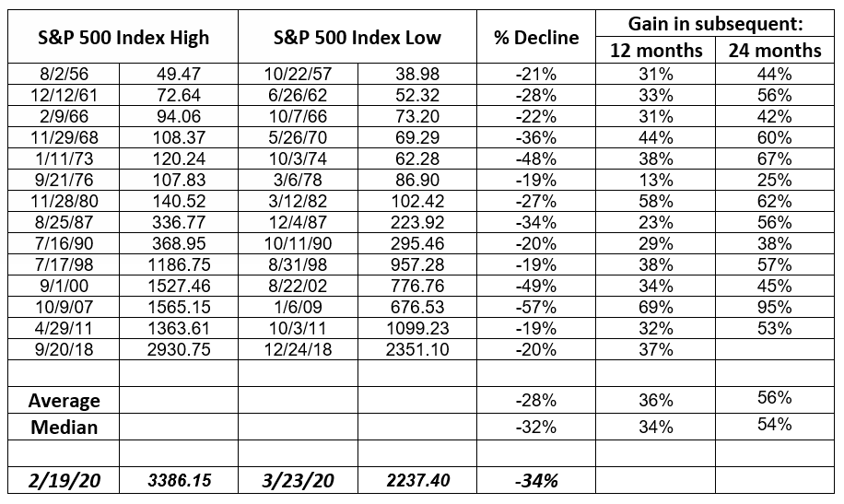The height and width of the screenshot is (504, 844).
Task: Click the Average row label
Action: tap(64, 400)
